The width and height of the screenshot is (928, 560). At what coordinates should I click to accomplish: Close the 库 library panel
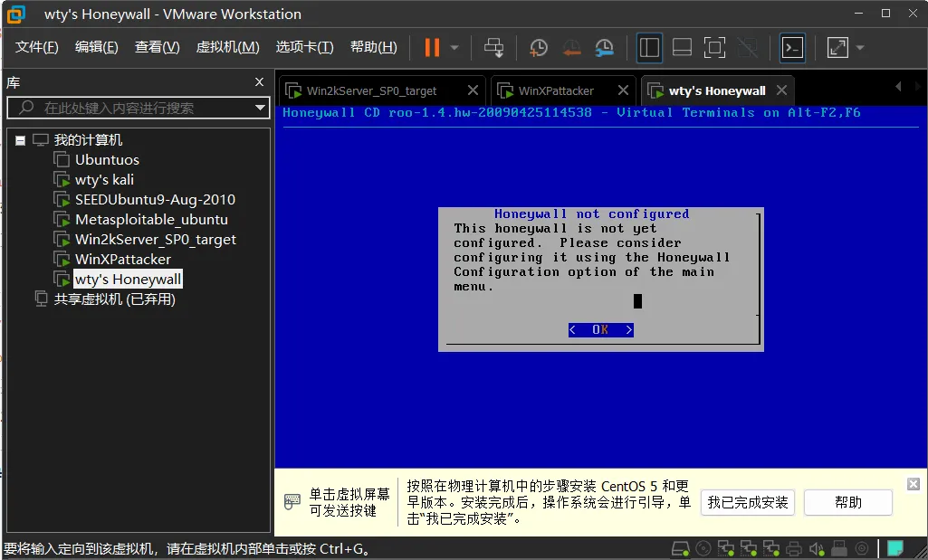pos(259,82)
